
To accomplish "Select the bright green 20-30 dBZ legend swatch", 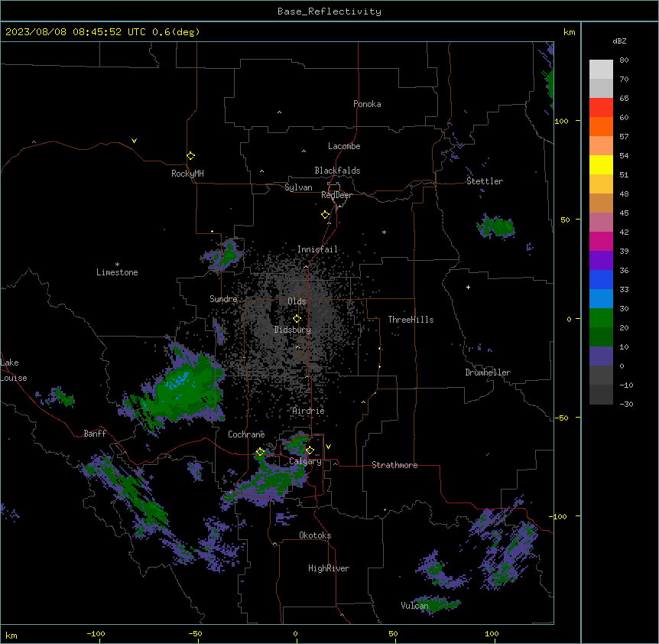I will click(601, 318).
